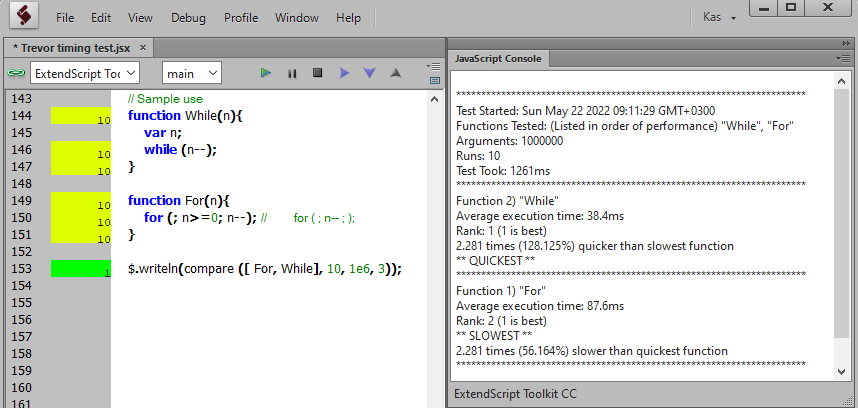This screenshot has height=408, width=858.
Task: Collapse panels with the double arrow icon
Action: [x=847, y=44]
